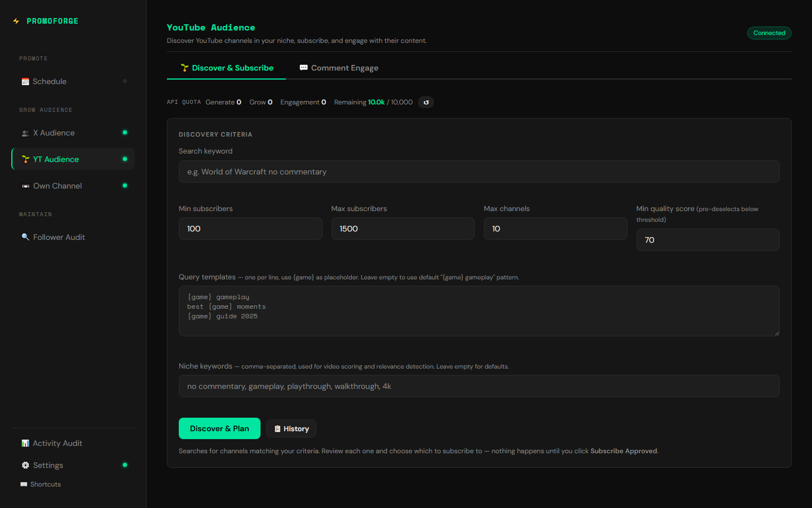Click the DISCOVERY CRITERIA heading
The height and width of the screenshot is (508, 812).
pyautogui.click(x=215, y=134)
